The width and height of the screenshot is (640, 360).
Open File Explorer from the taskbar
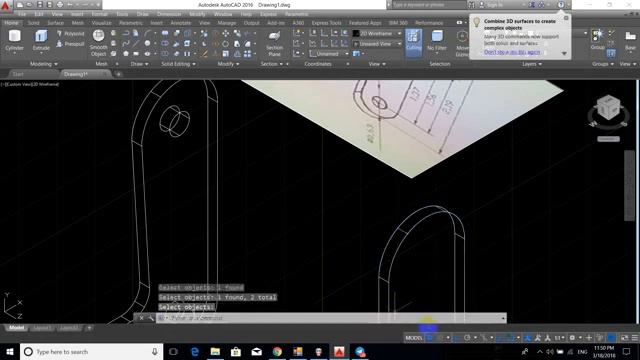tap(215, 351)
